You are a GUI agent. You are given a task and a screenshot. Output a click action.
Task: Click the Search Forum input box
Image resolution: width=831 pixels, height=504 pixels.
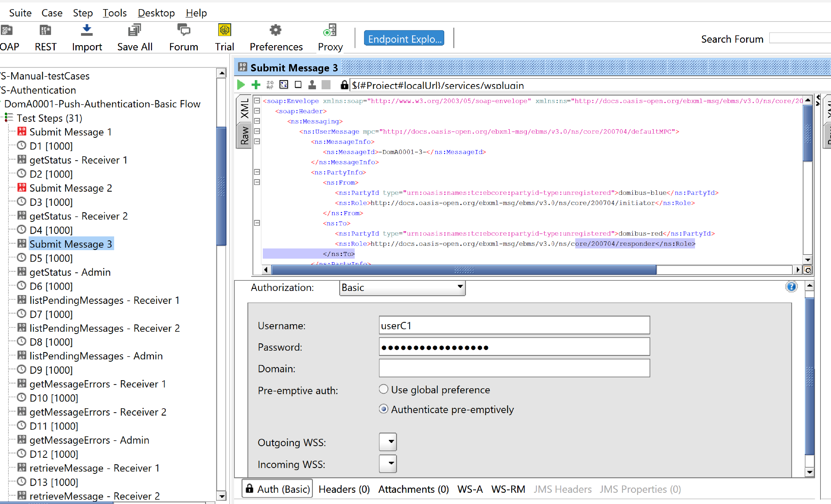[x=800, y=38]
